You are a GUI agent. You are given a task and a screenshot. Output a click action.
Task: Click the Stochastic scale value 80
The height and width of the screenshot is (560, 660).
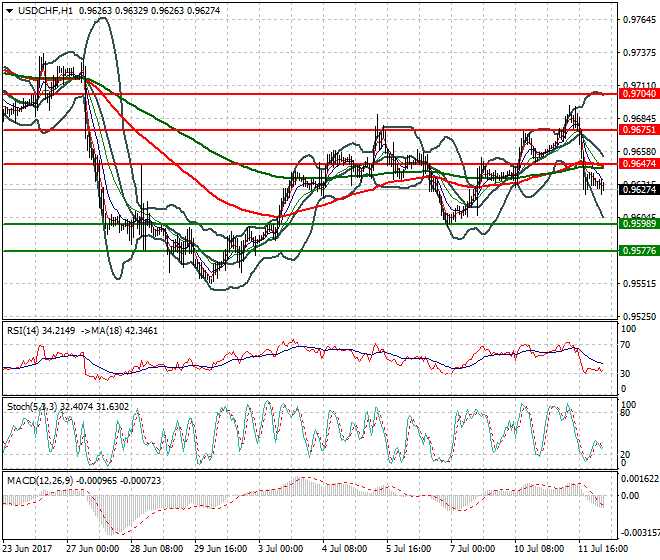[x=625, y=413]
